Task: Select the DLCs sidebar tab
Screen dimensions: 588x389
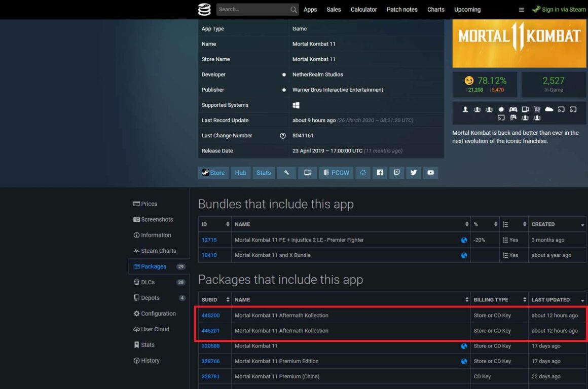Action: 148,282
